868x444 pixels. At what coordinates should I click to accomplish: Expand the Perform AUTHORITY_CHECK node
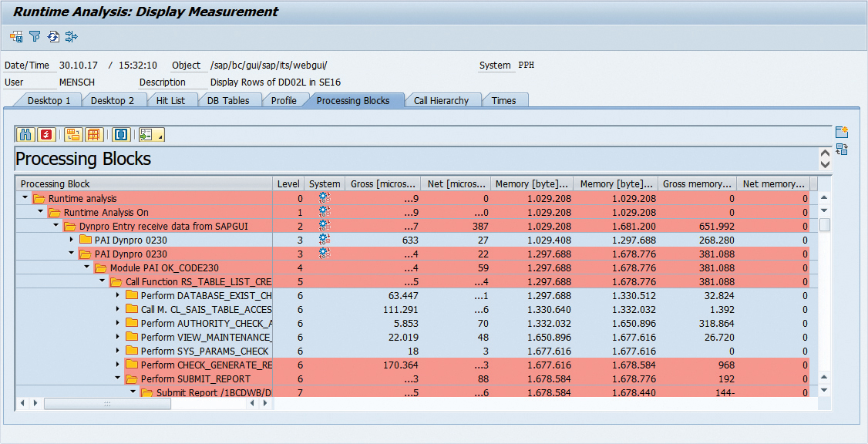pos(118,324)
